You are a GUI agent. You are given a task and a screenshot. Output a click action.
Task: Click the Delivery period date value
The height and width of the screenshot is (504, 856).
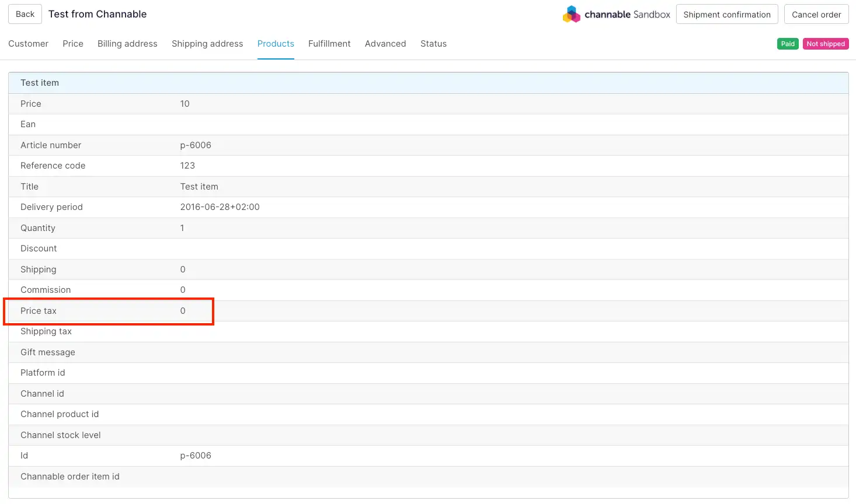(x=220, y=207)
